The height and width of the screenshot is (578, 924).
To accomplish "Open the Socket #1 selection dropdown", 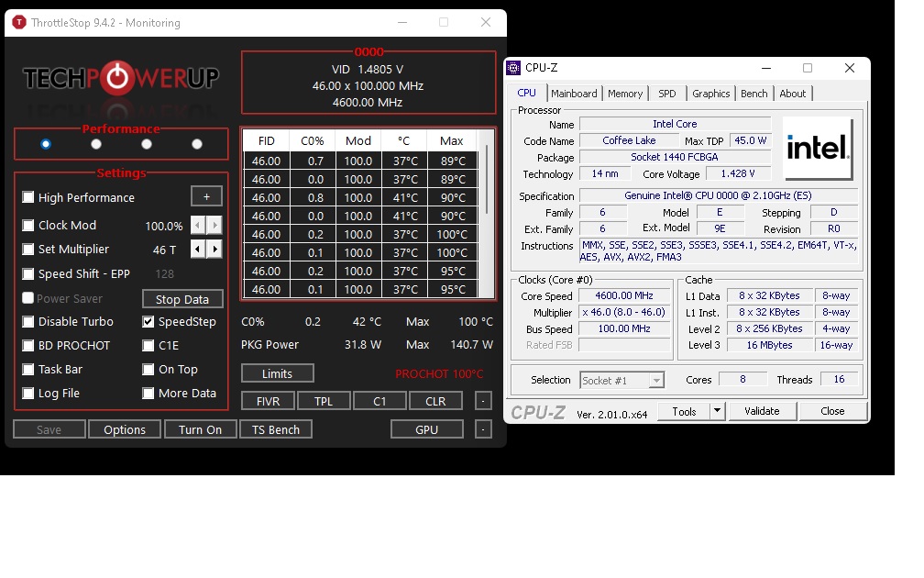I will point(622,381).
